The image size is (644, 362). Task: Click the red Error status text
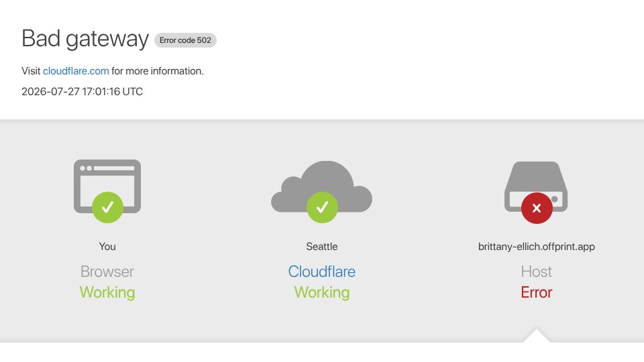(x=537, y=293)
